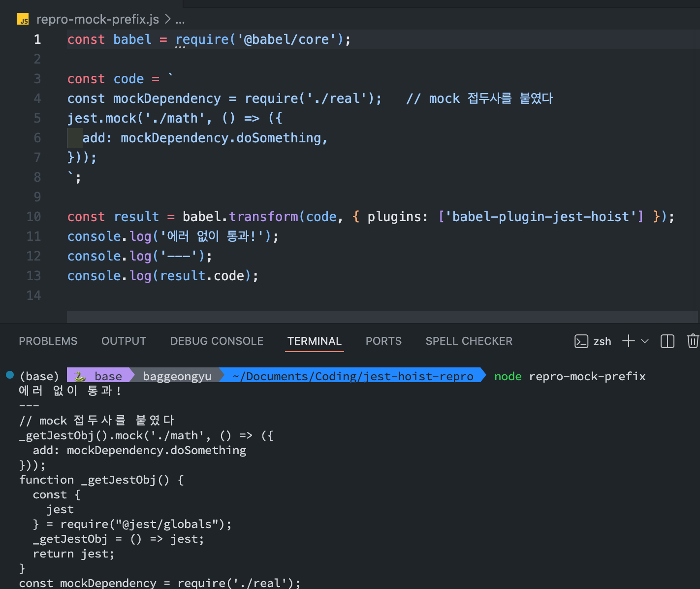Open the zsh terminal profile icon

click(x=581, y=341)
